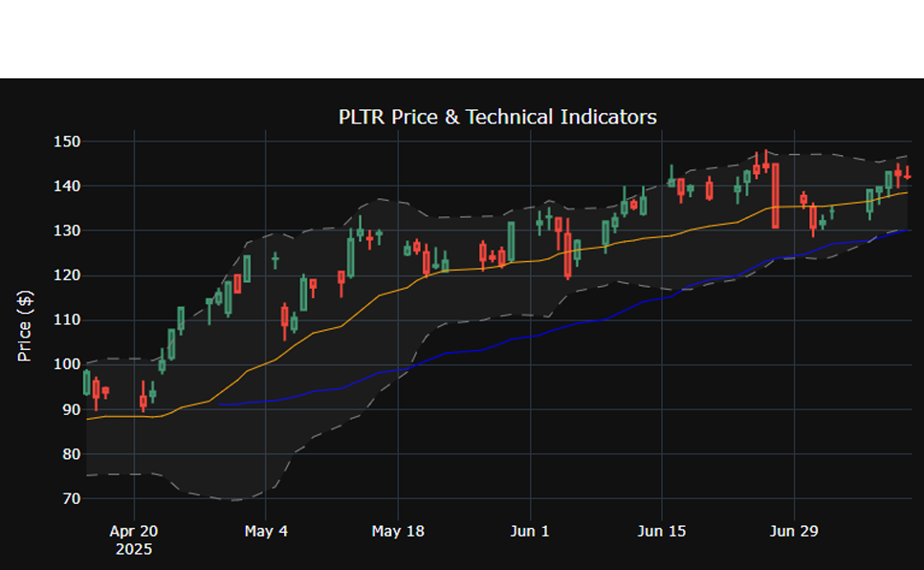Click the chart title PLTR Price & Technical Indicators

coord(497,117)
